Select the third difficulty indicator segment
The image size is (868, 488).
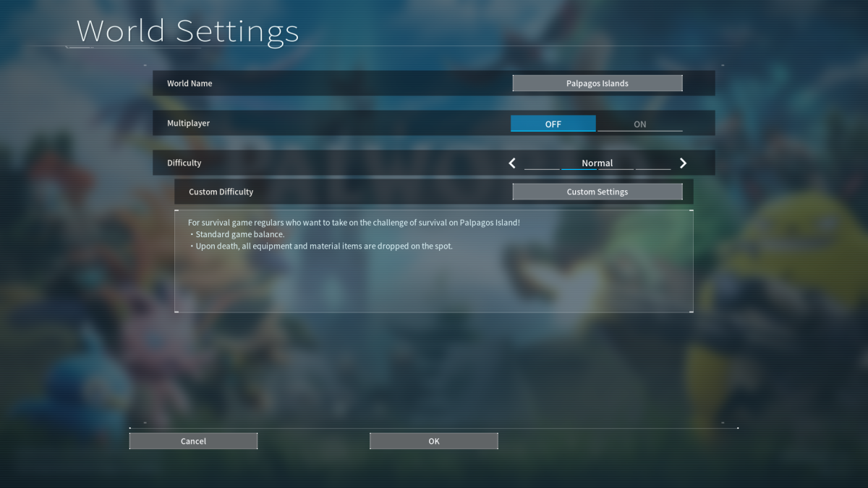[x=616, y=168]
